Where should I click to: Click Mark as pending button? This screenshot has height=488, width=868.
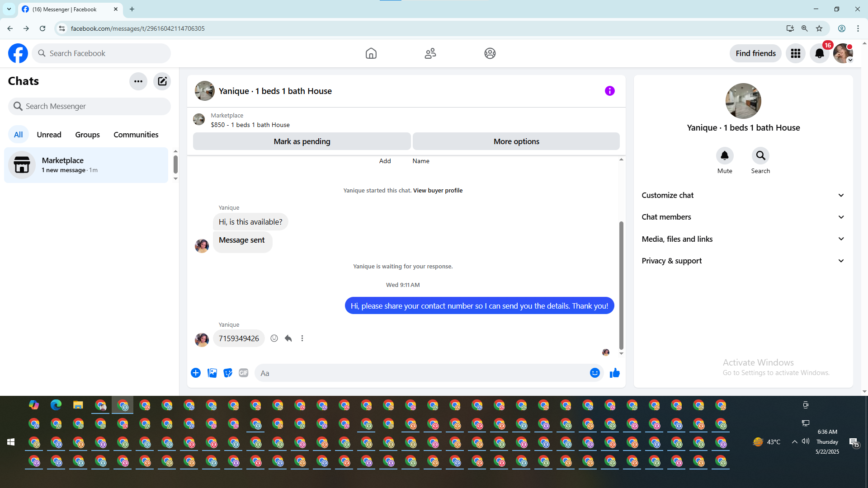click(302, 141)
